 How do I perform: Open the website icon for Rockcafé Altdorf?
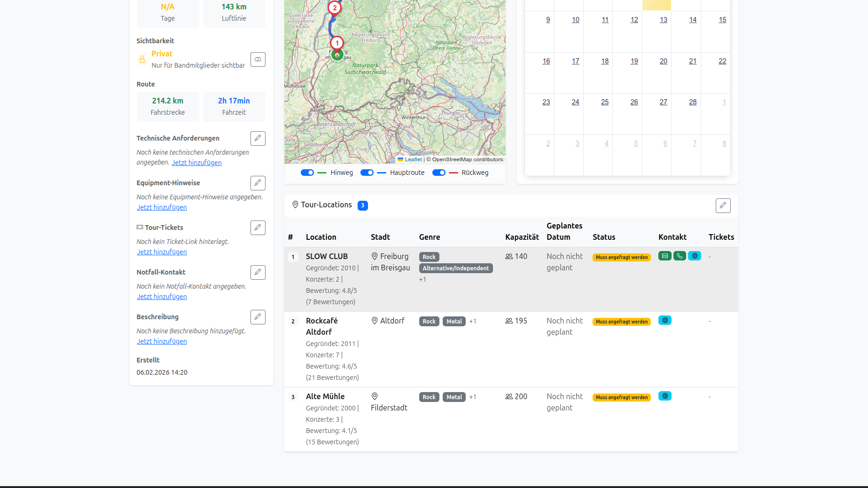tap(665, 321)
